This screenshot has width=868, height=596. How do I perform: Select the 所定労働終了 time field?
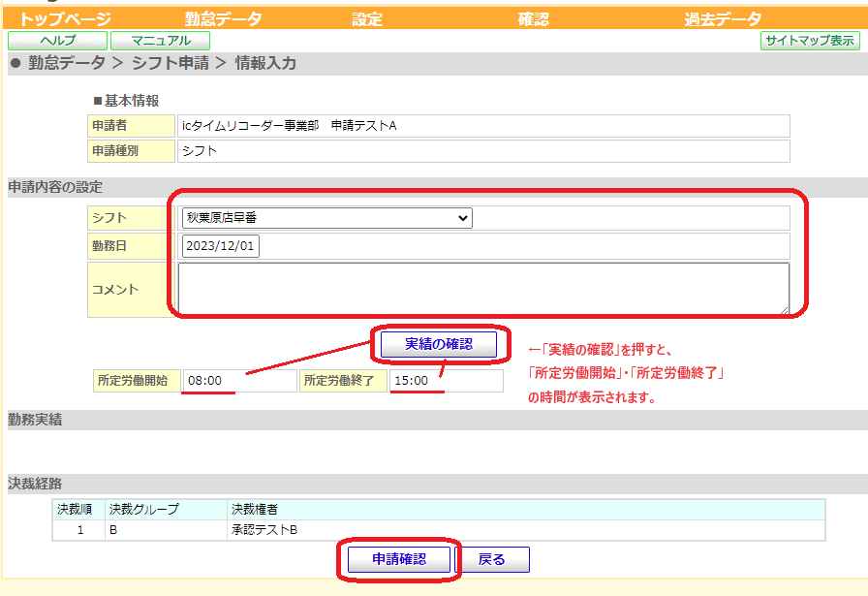point(447,381)
